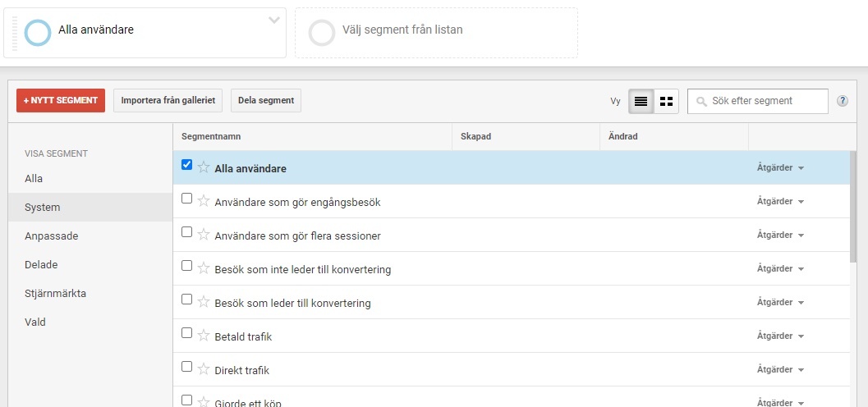Click the + NYTT SEGMENT button
Image resolution: width=868 pixels, height=407 pixels.
tap(61, 100)
